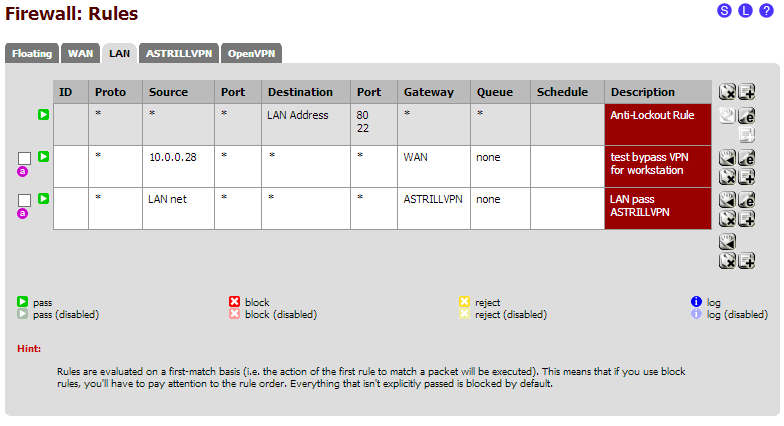This screenshot has width=784, height=426.
Task: Delete the test bypass VPN rule
Action: tap(727, 176)
